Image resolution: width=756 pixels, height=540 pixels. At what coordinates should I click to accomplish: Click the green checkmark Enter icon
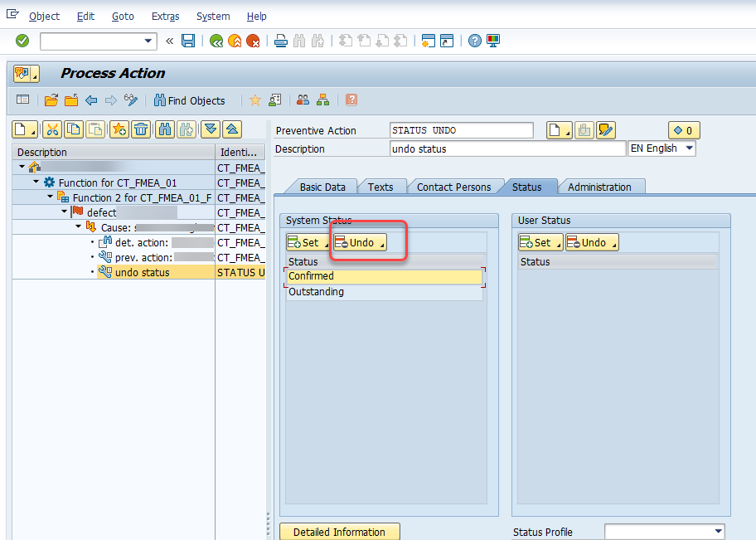pyautogui.click(x=22, y=41)
